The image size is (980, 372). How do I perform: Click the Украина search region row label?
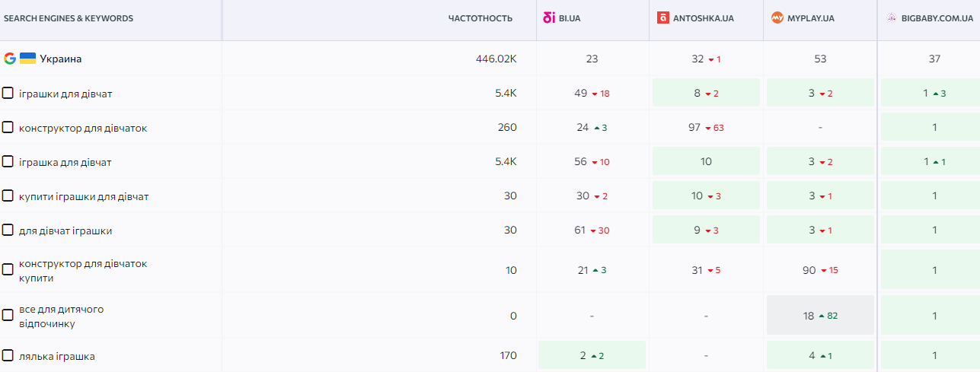[60, 59]
